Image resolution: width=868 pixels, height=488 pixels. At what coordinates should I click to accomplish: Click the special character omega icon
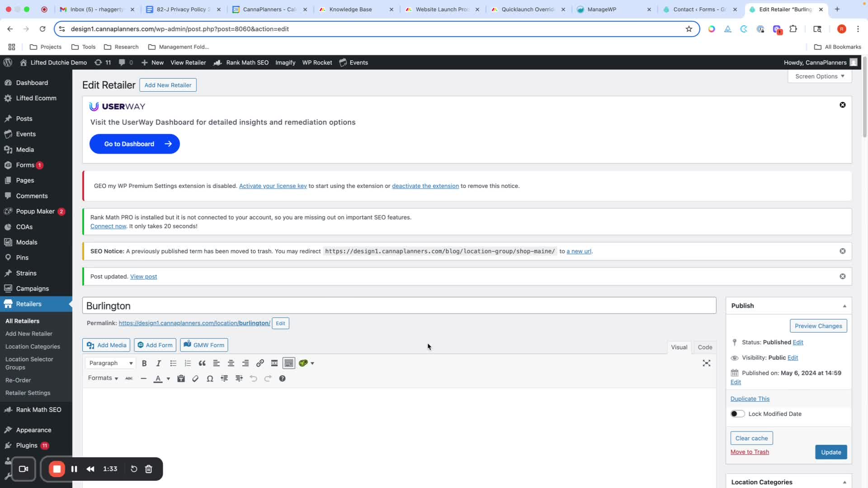point(210,379)
